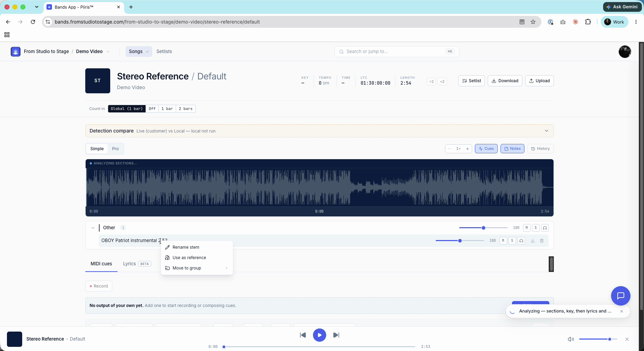
Task: Click the camera extension icon
Action: 563,22
